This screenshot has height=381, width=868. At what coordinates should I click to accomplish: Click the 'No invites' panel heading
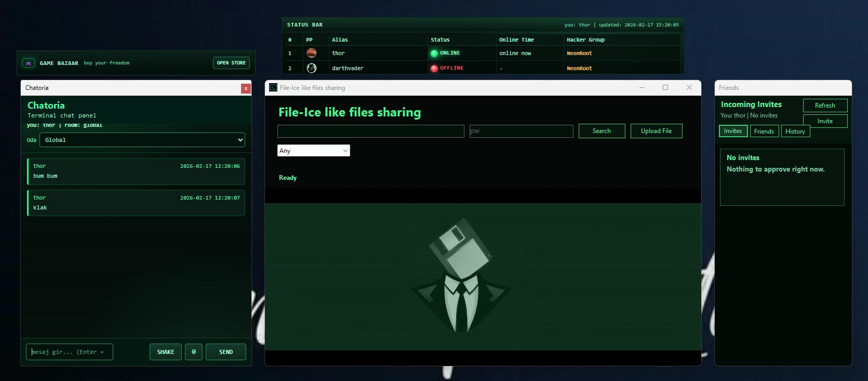(x=743, y=157)
